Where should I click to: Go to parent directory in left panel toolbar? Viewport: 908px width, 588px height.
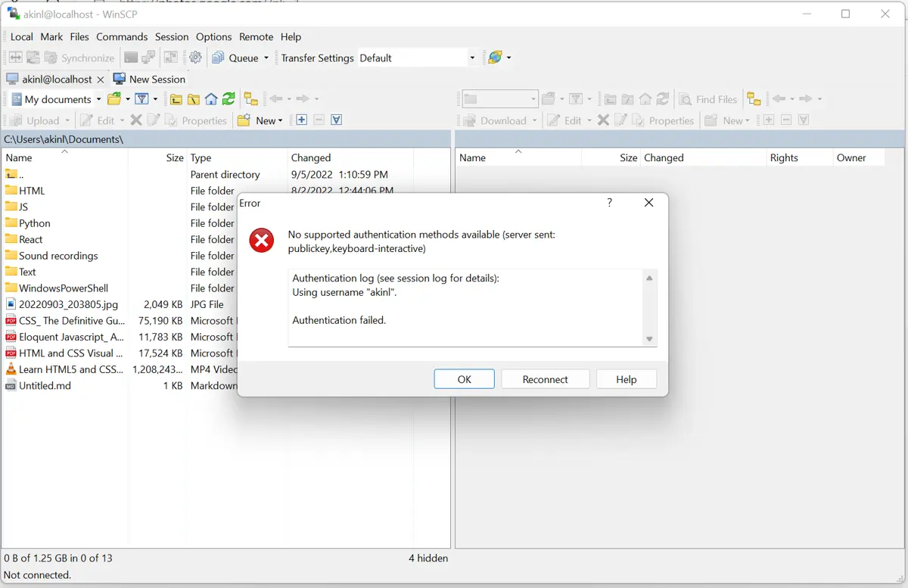click(176, 99)
